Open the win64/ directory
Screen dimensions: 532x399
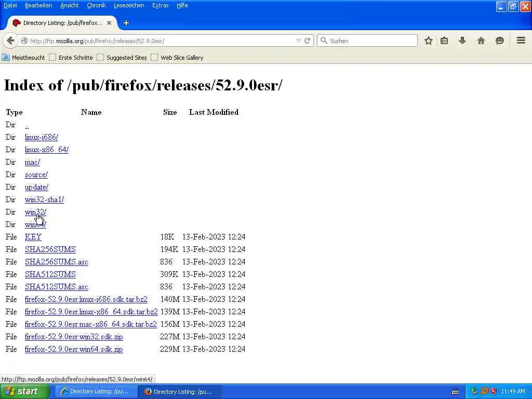coord(35,224)
